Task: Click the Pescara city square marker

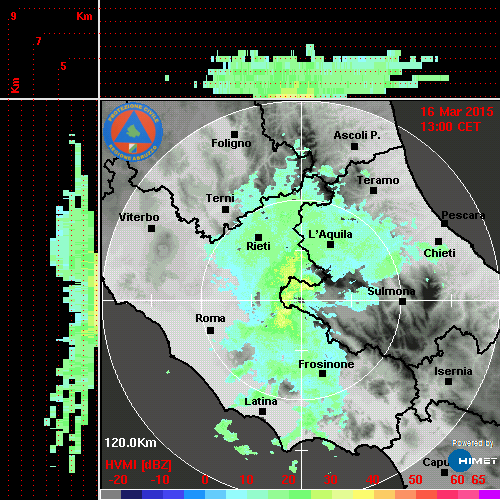Action: [x=444, y=223]
